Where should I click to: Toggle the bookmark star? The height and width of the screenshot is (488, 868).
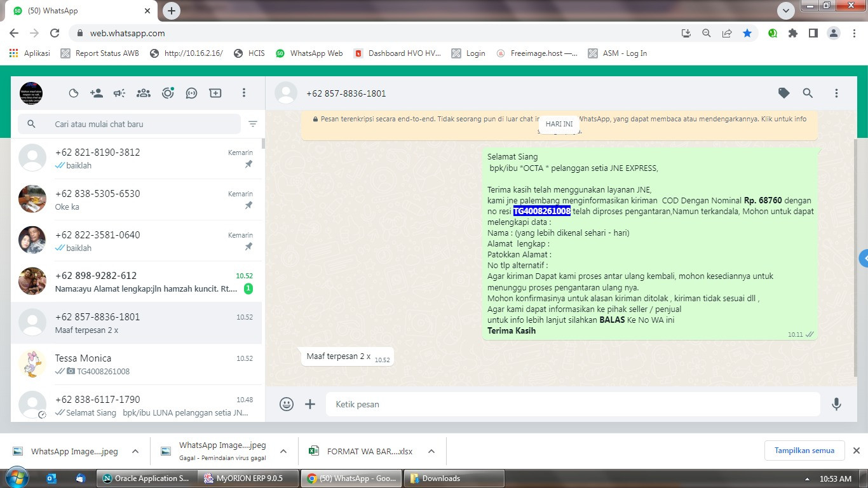tap(747, 33)
